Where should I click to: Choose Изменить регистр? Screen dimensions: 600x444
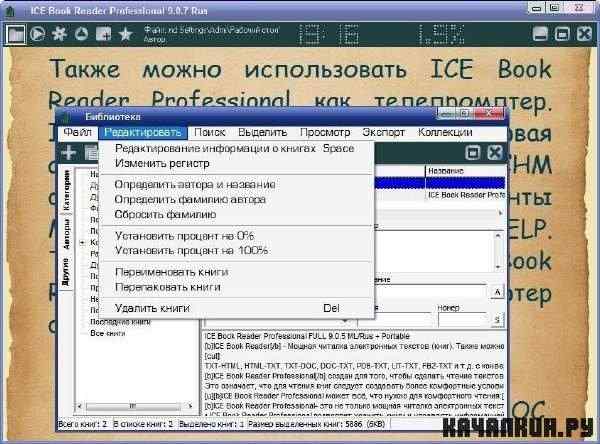pos(236,163)
